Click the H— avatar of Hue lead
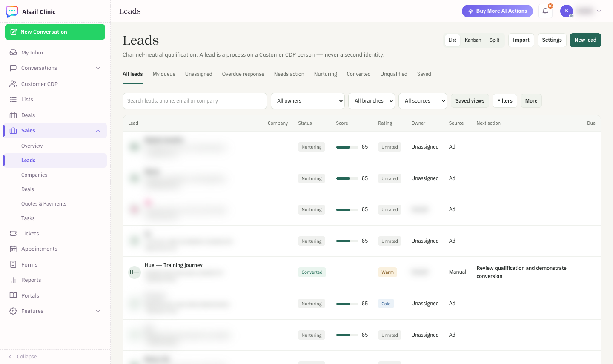Viewport: 613px width, 364px height. coord(135,272)
